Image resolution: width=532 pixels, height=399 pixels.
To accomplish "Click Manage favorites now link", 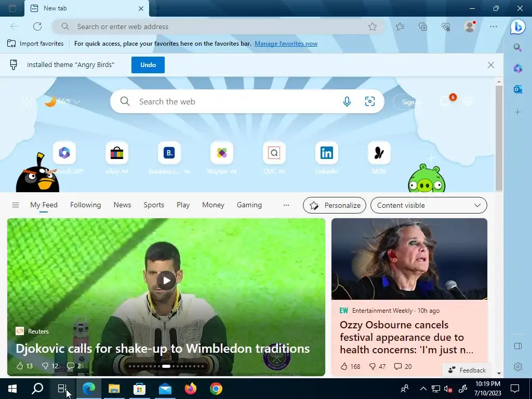I will click(286, 44).
